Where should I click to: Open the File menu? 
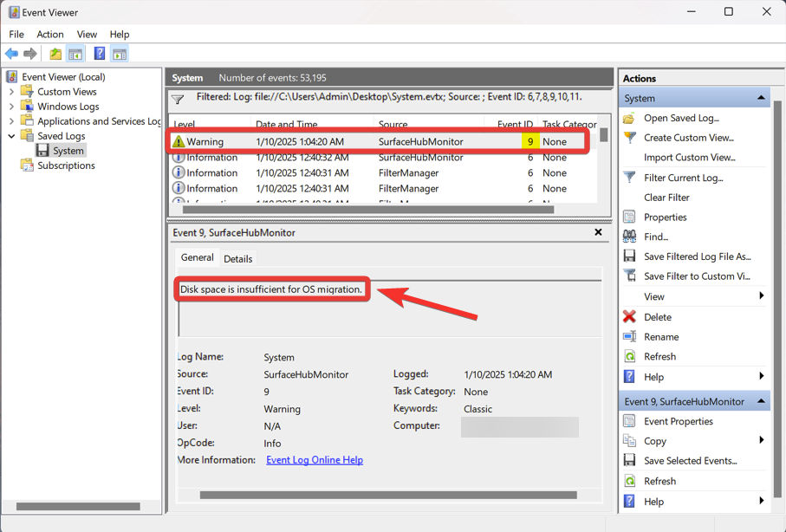point(16,34)
